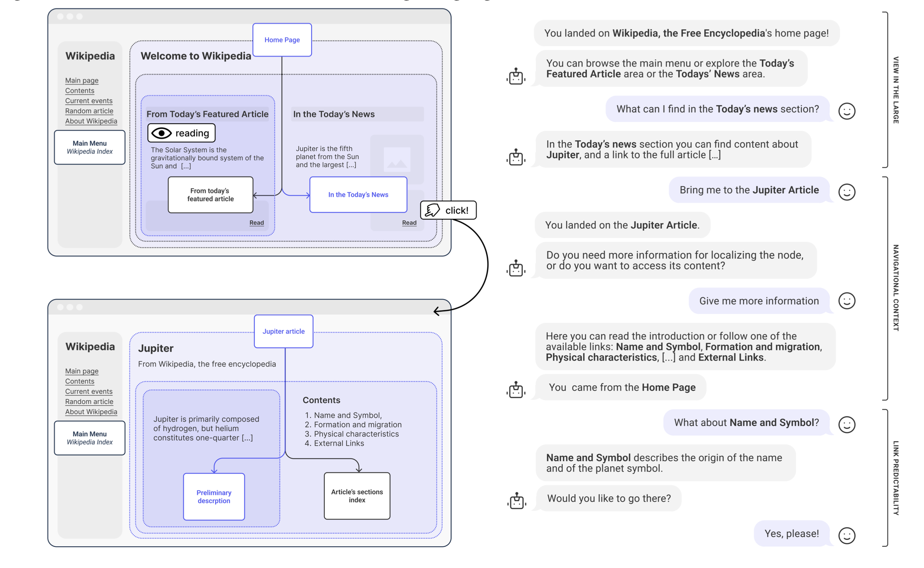Open Contents link in the top Wikipedia sidebar
Image resolution: width=924 pixels, height=568 pixels.
tap(80, 90)
